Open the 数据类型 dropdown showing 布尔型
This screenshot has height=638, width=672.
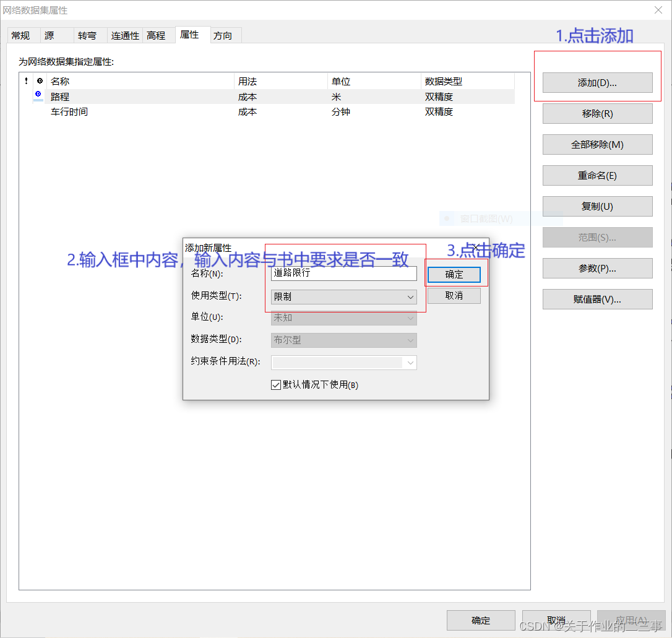click(343, 340)
